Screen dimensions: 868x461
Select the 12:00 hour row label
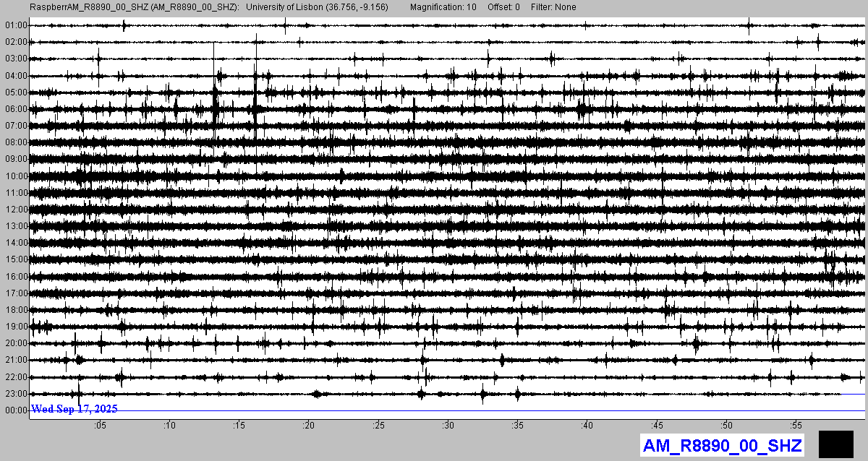pos(16,210)
